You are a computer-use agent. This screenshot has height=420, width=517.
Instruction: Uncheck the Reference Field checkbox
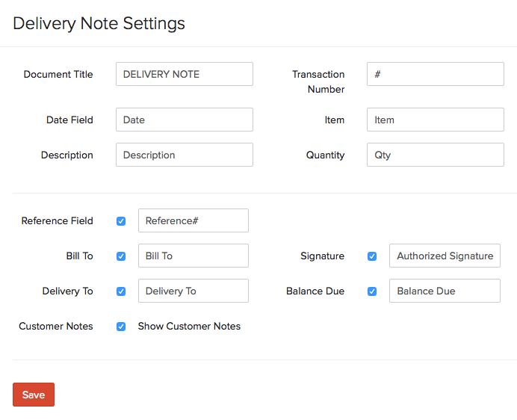click(121, 221)
